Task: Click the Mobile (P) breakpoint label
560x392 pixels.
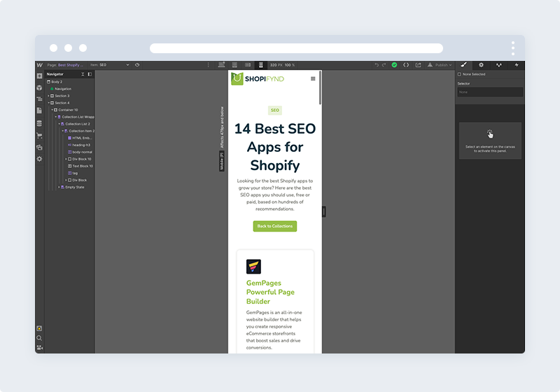Action: pyautogui.click(x=222, y=161)
